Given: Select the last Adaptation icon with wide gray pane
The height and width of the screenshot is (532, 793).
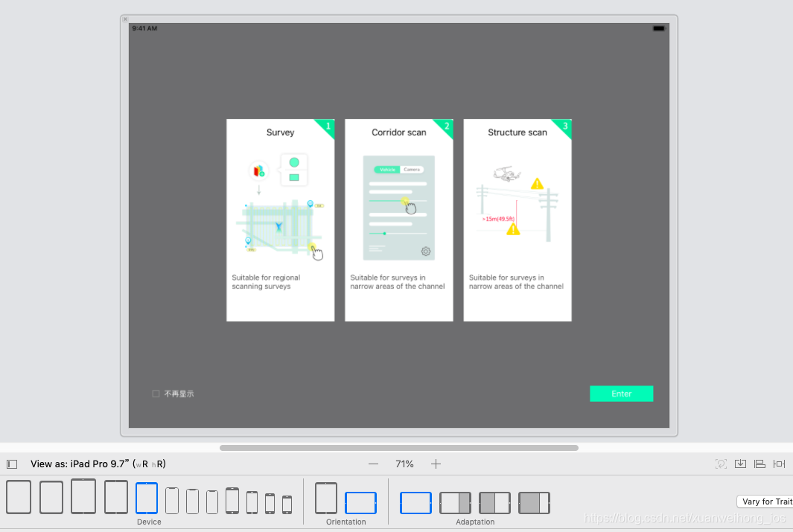Looking at the screenshot, I should pyautogui.click(x=534, y=503).
